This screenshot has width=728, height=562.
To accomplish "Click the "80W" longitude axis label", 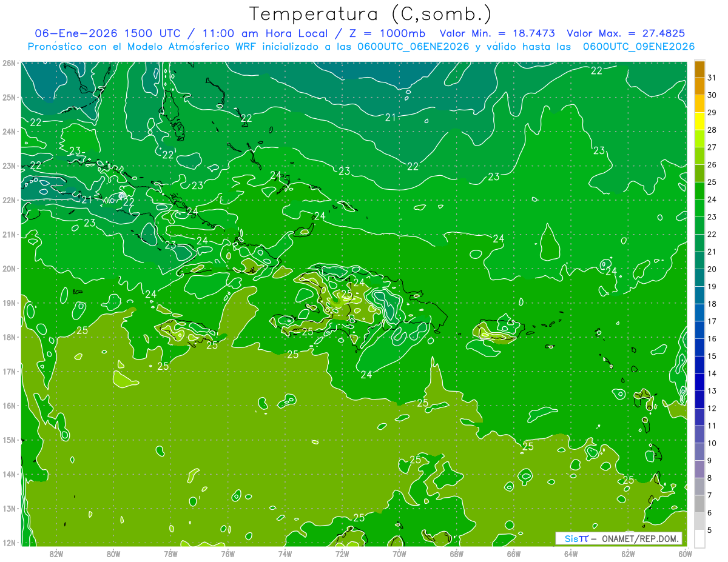I will 113,554.
